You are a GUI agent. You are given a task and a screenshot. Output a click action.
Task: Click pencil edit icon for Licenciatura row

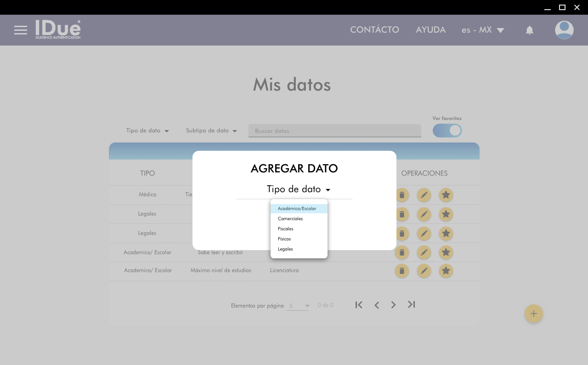424,271
